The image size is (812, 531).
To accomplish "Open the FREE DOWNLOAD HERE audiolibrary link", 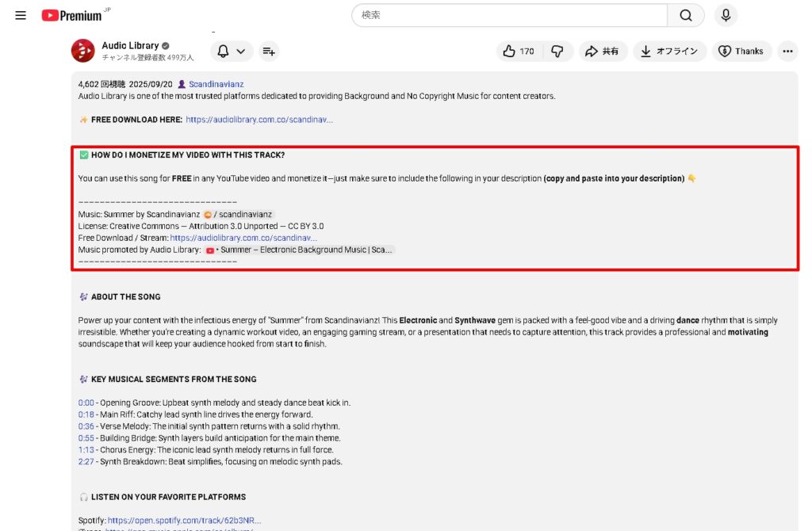I will (259, 120).
